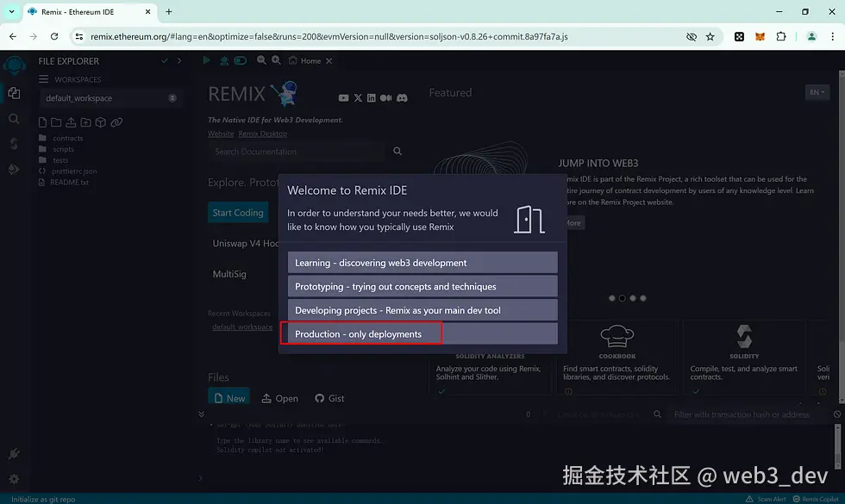Choose Production - only deployments option
Screen dimensions: 845x504
[x=422, y=334]
